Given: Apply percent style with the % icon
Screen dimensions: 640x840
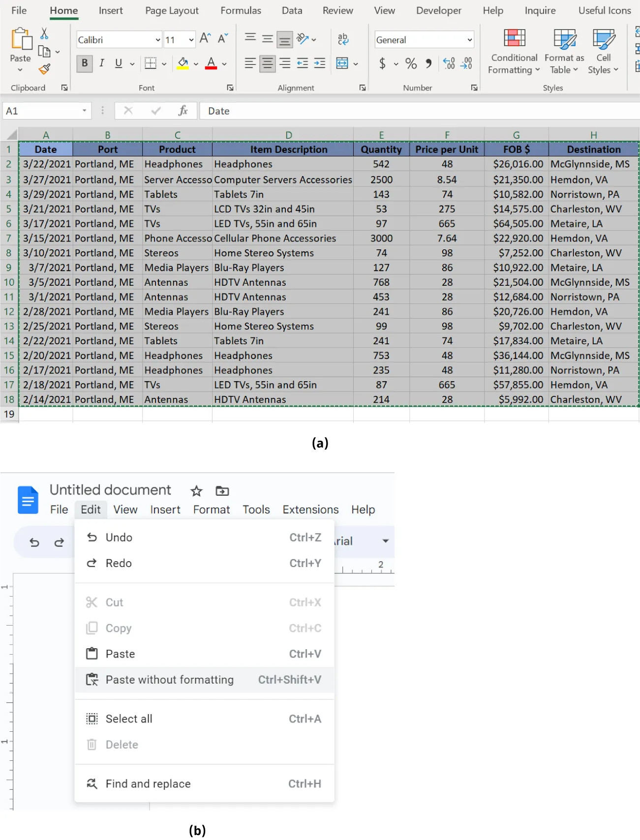Looking at the screenshot, I should point(411,63).
